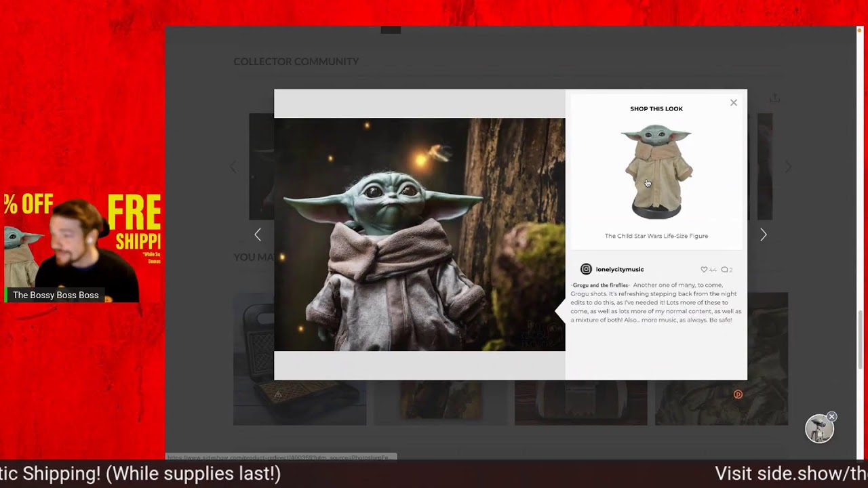The width and height of the screenshot is (868, 488).
Task: Like the post using the heart icon
Action: [704, 270]
